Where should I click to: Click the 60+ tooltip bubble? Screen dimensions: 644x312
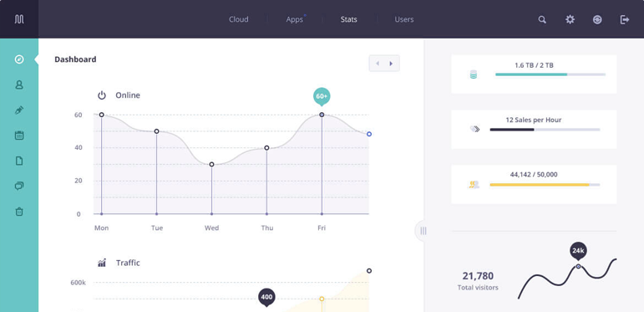(x=322, y=96)
